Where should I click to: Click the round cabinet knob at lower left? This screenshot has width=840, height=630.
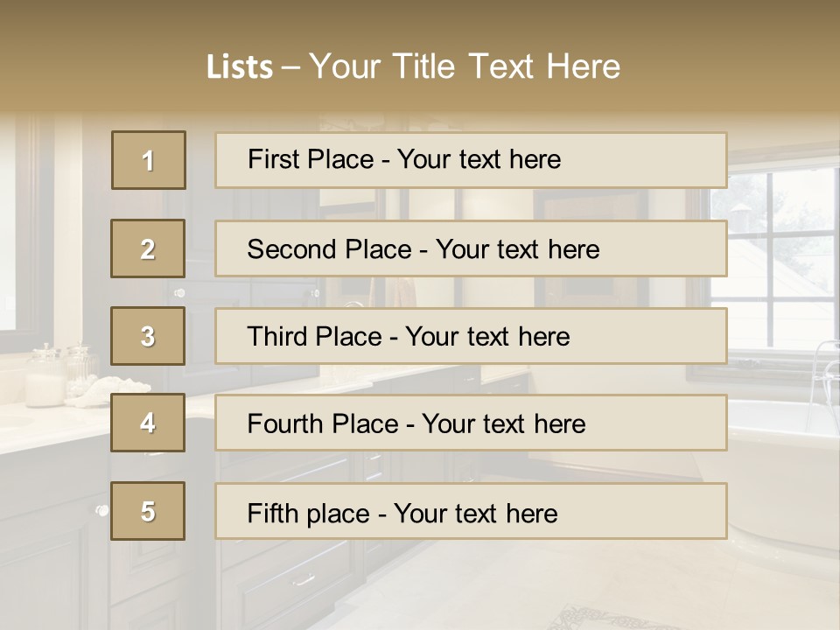click(x=102, y=510)
